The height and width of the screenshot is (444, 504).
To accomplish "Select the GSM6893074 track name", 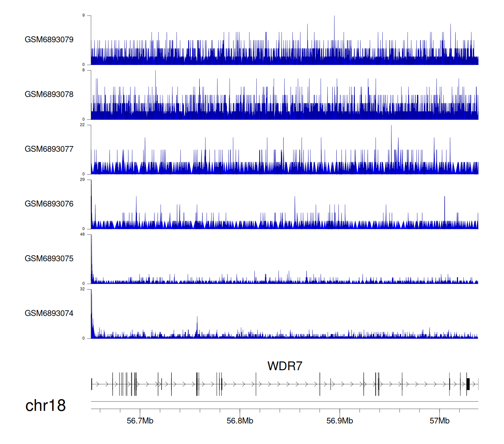I will 49,313.
